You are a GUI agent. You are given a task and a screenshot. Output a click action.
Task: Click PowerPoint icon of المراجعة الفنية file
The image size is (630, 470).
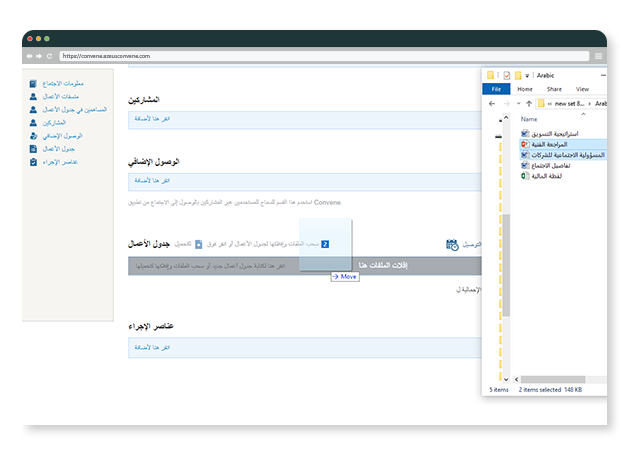(525, 144)
